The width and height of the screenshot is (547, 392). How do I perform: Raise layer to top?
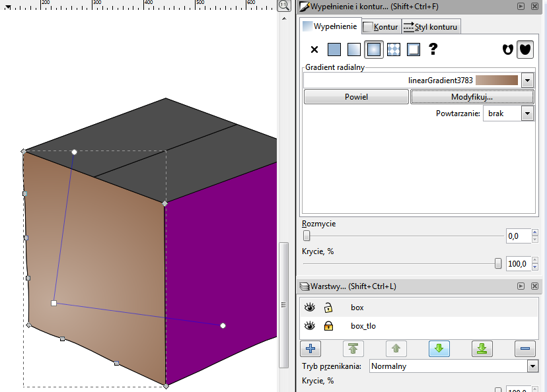353,348
